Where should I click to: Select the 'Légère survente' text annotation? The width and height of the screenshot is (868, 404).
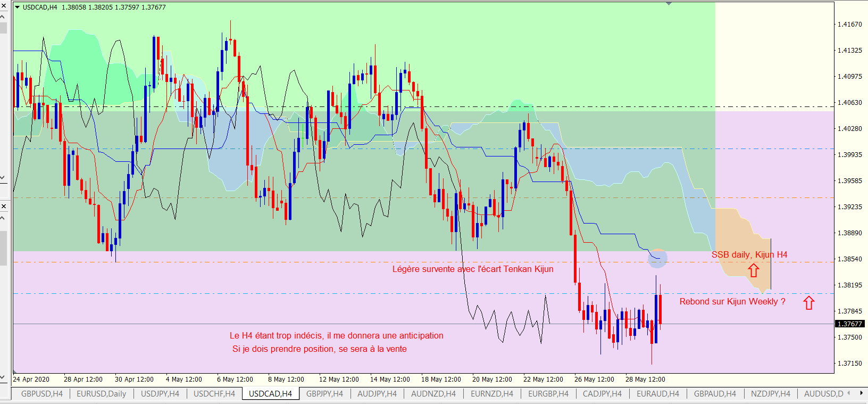point(472,269)
